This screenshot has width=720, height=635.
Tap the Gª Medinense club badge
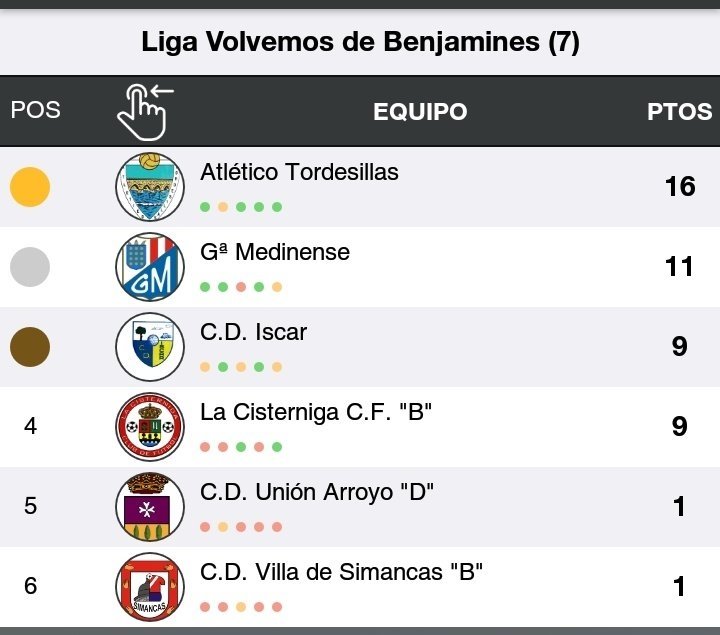point(150,266)
